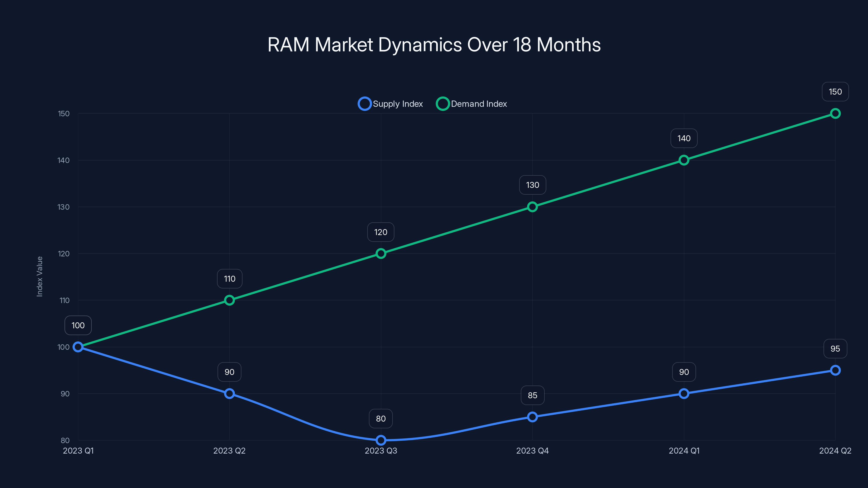Viewport: 868px width, 488px height.
Task: Click the Supply Index marker at 2024 Q1
Action: [684, 393]
